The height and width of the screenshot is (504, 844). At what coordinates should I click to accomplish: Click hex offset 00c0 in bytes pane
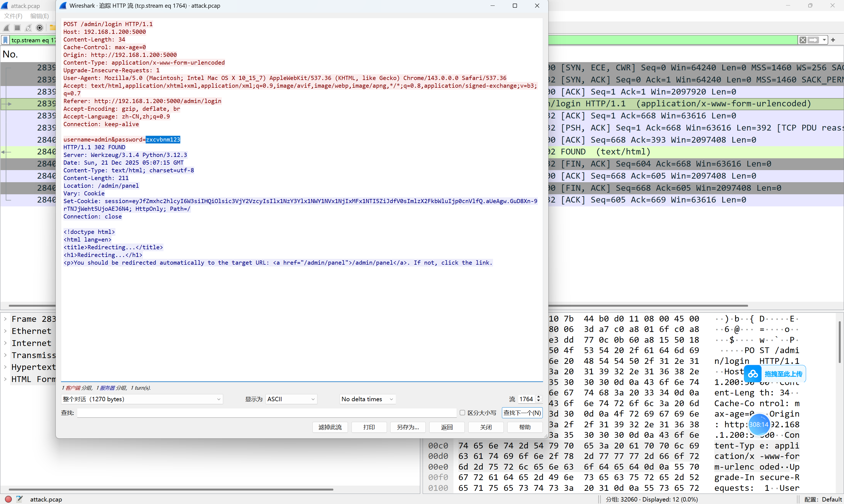pos(438,445)
